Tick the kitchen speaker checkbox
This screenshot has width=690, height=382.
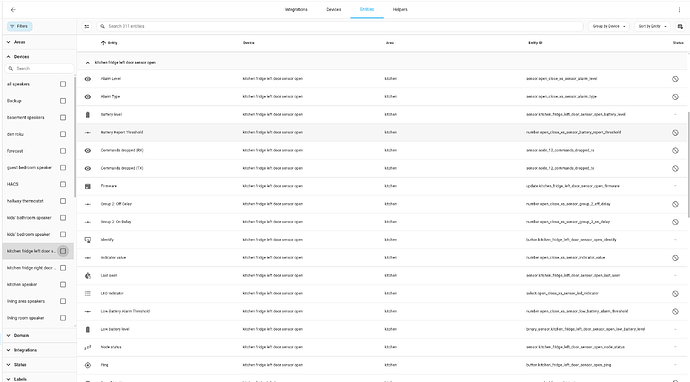(x=63, y=285)
